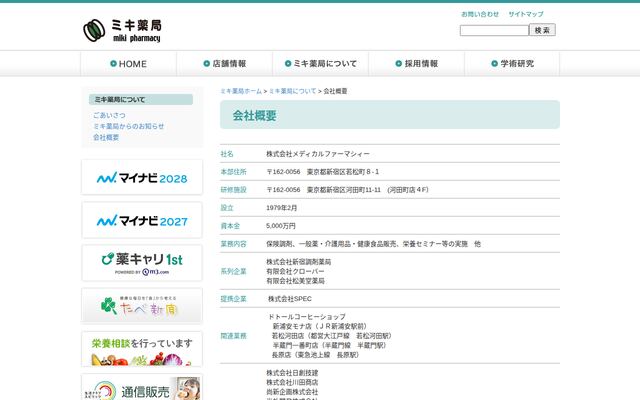Open the 採用情報 navigation tab

coord(417,64)
